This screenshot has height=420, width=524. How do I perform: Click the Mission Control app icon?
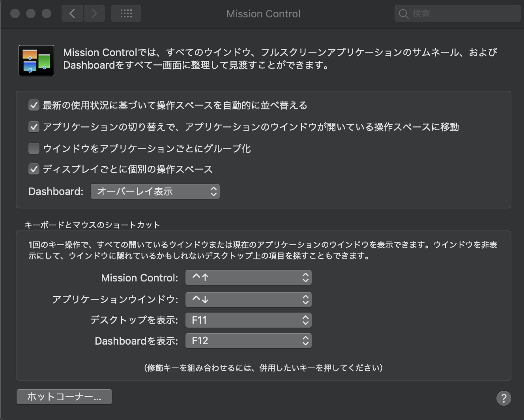[x=36, y=60]
